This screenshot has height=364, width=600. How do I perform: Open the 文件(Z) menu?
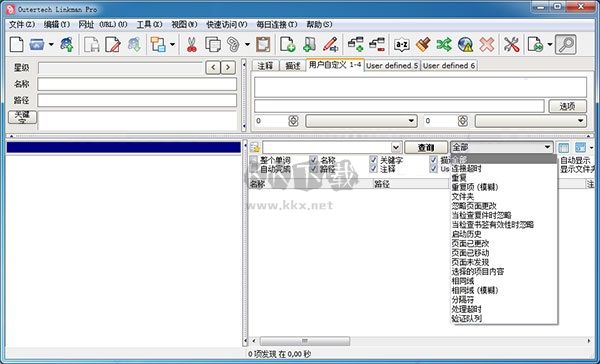(x=22, y=24)
